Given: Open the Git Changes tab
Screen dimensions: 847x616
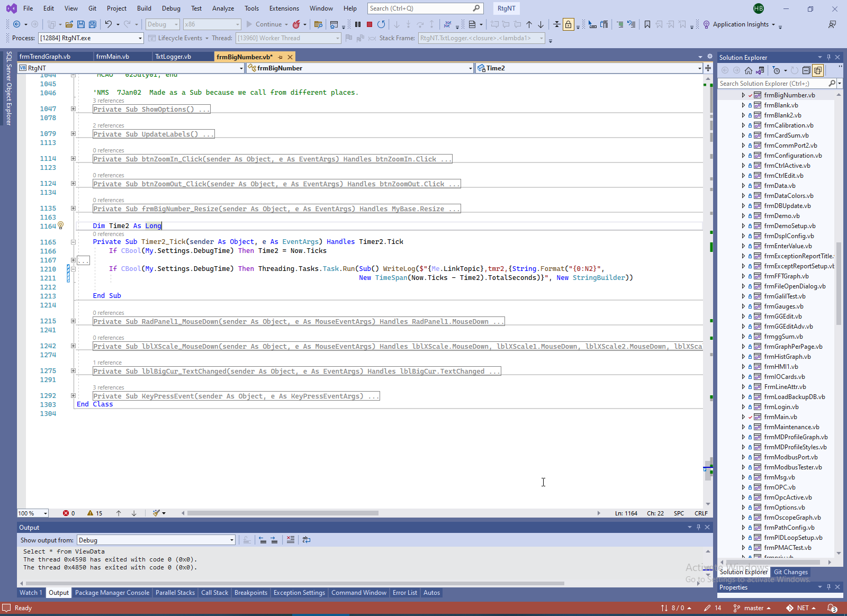Looking at the screenshot, I should tap(791, 572).
